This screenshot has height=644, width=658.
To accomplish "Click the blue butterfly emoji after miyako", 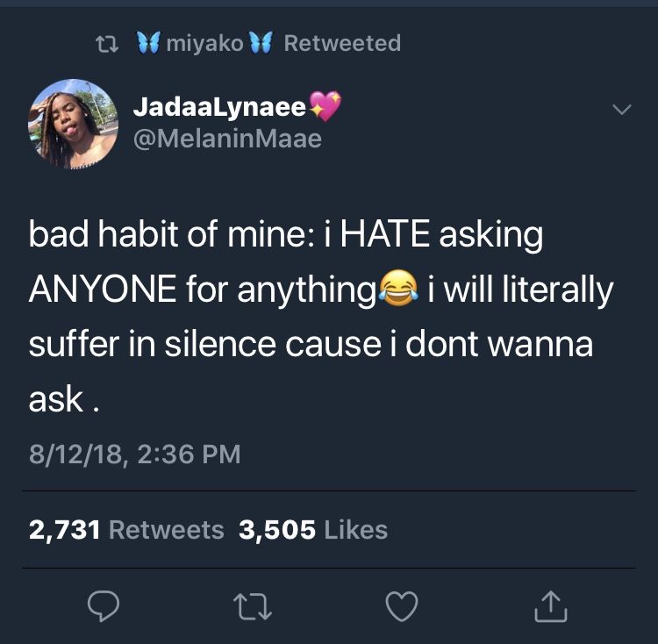I will pyautogui.click(x=261, y=42).
